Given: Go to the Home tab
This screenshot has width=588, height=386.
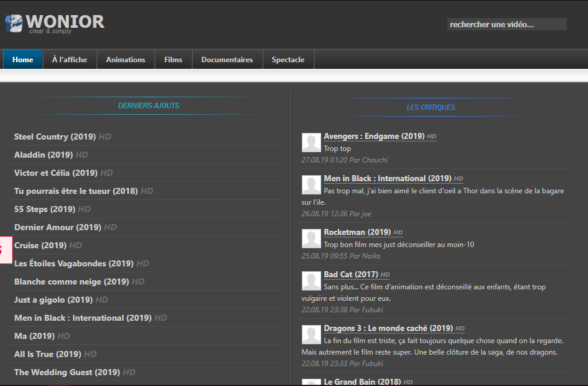Looking at the screenshot, I should click(x=23, y=59).
